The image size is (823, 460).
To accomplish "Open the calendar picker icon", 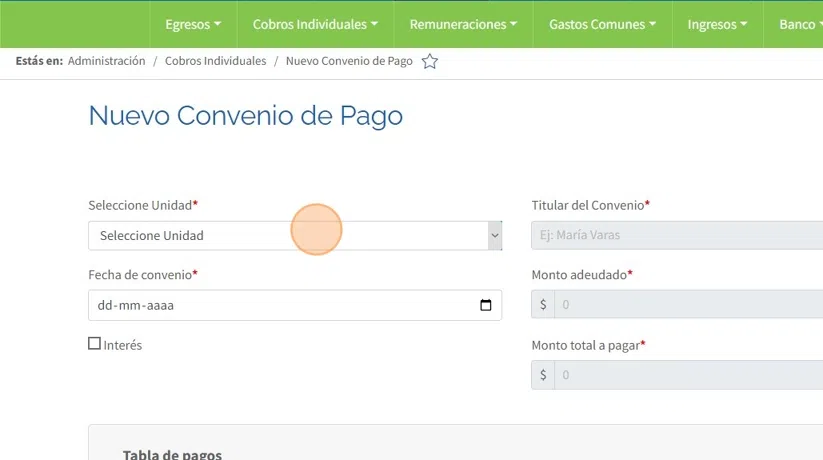I will pos(486,305).
